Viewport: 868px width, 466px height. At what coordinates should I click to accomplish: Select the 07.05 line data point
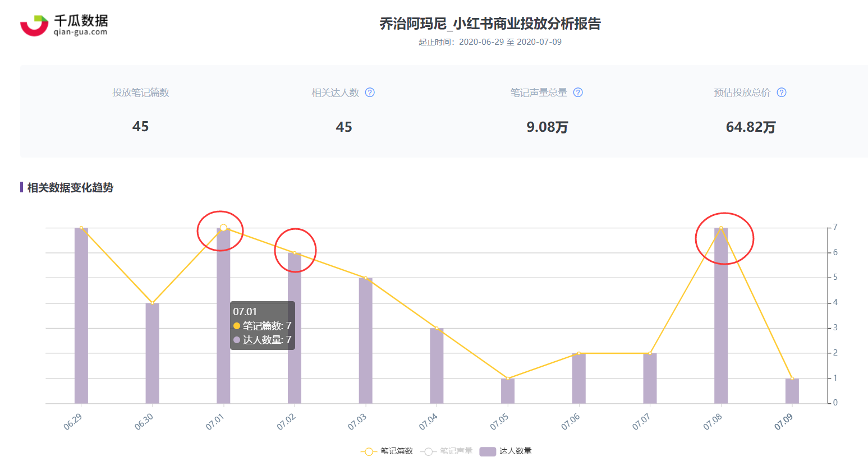click(x=508, y=379)
